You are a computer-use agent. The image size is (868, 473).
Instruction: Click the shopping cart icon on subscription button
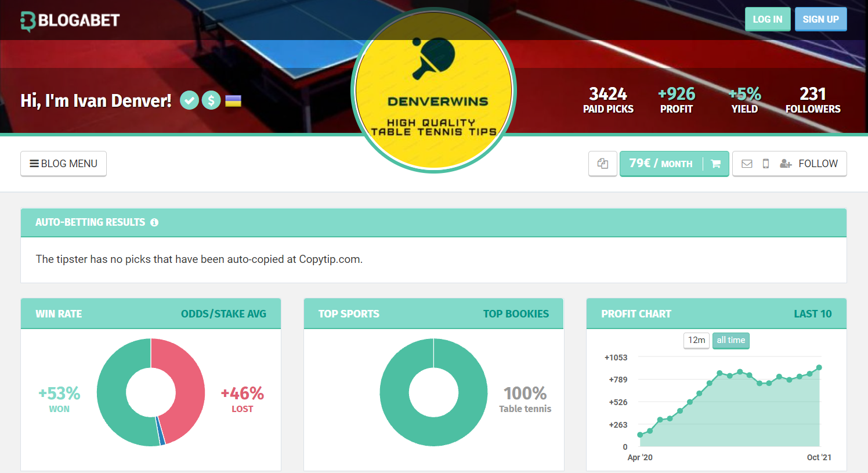click(716, 164)
